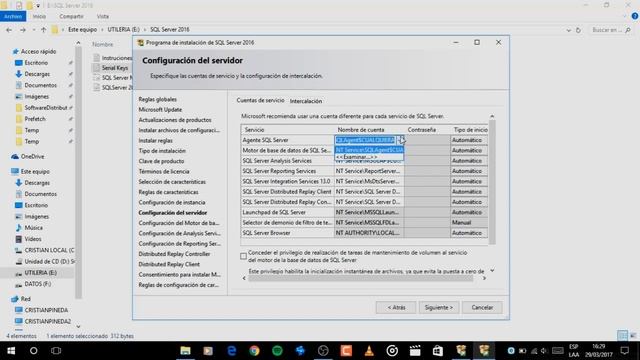Refresh the Explorer address bar
This screenshot has width=640, height=360.
tap(578, 30)
